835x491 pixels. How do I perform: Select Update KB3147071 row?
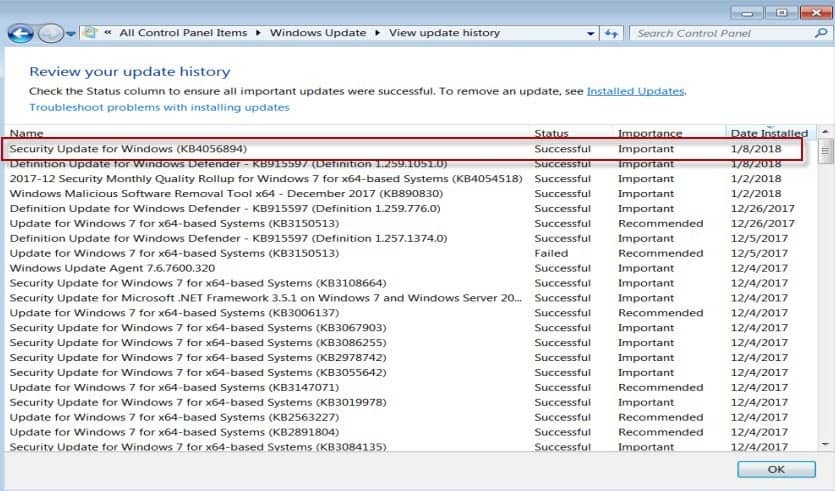click(x=405, y=388)
